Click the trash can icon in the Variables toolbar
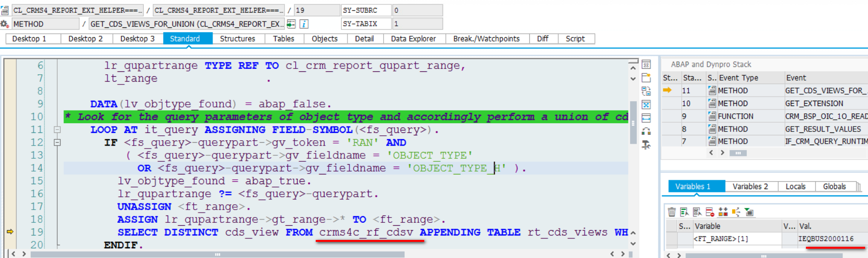This screenshot has width=868, height=258. (x=672, y=212)
